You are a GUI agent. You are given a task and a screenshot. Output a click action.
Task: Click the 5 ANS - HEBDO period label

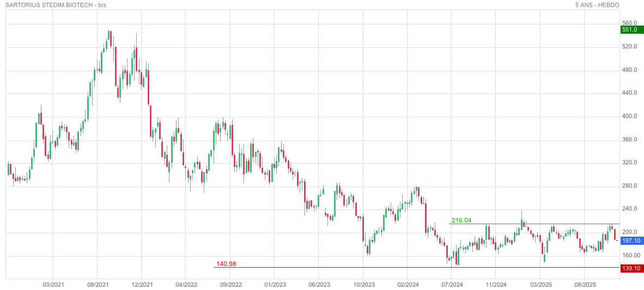(x=597, y=5)
